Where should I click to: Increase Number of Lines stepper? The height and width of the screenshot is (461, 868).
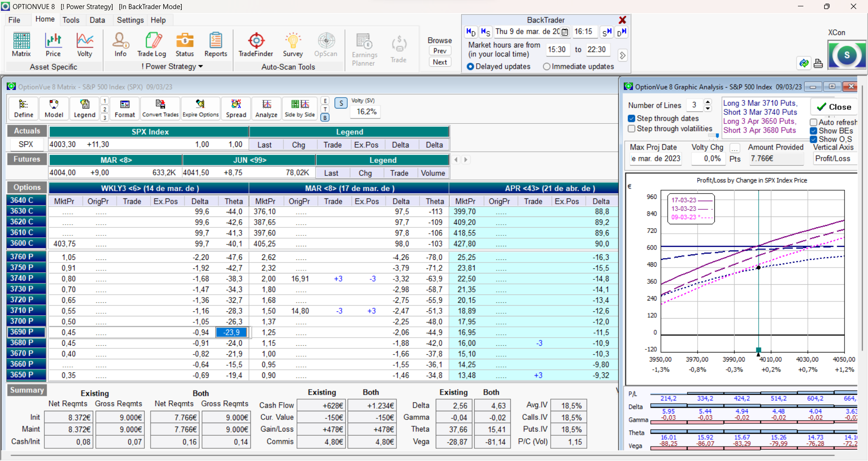pos(708,102)
